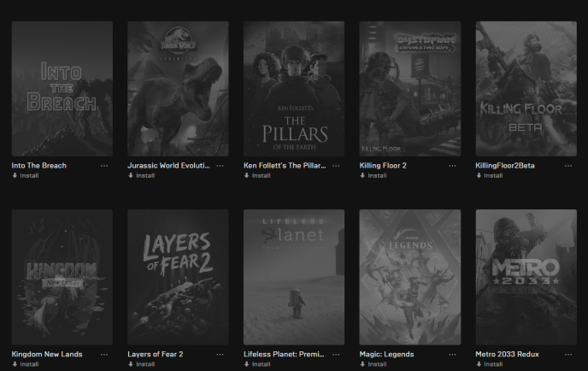
Task: Click the KillingFloor2Beta title text
Action: pos(505,166)
